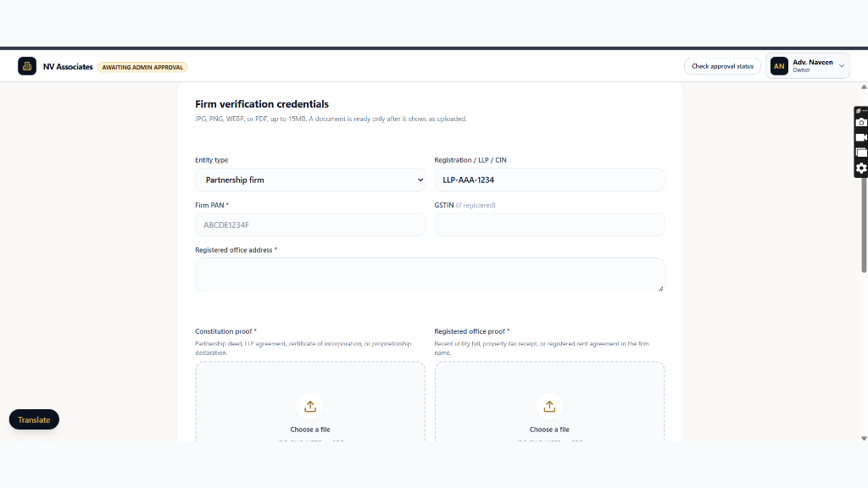The image size is (868, 488).
Task: Open the Entity type dropdown
Action: coord(310,180)
